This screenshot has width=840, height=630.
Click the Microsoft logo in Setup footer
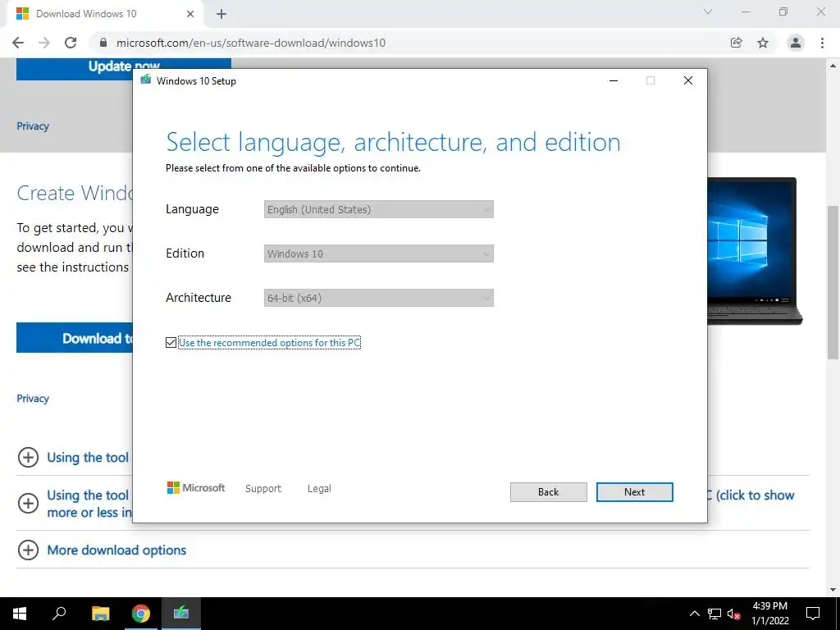196,487
